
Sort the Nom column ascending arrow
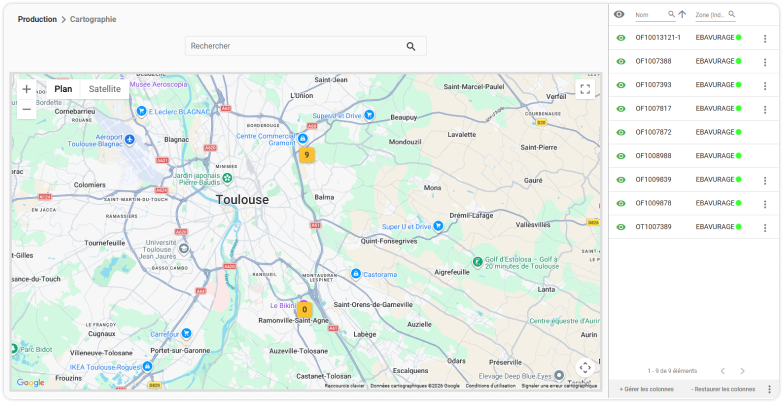(682, 14)
